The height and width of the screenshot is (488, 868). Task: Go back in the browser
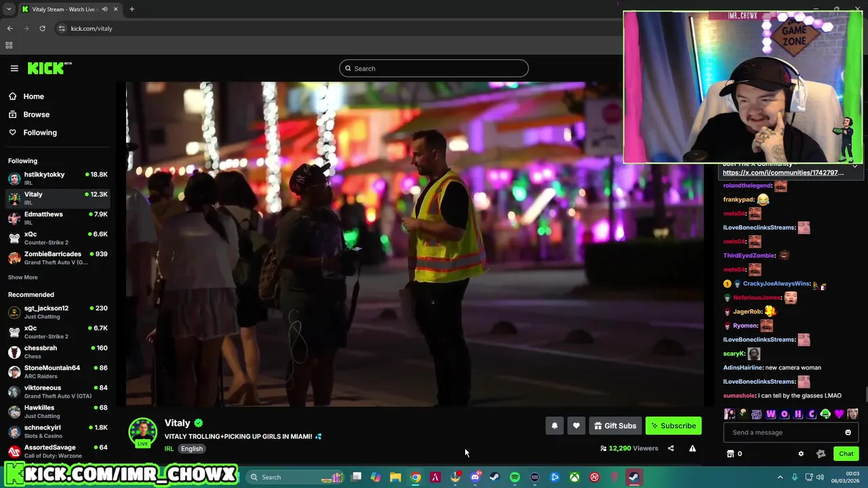click(x=9, y=28)
